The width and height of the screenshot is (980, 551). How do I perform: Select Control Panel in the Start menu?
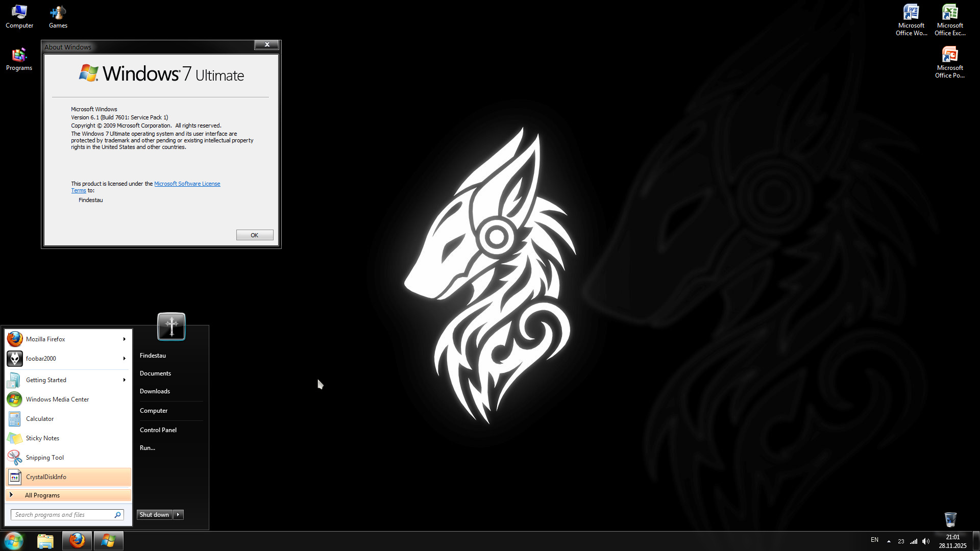tap(158, 430)
